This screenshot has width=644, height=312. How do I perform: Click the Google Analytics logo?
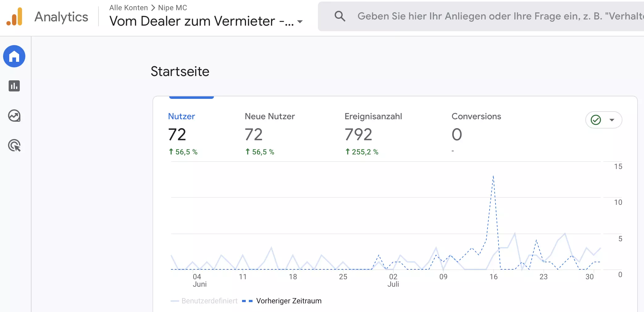coord(15,17)
